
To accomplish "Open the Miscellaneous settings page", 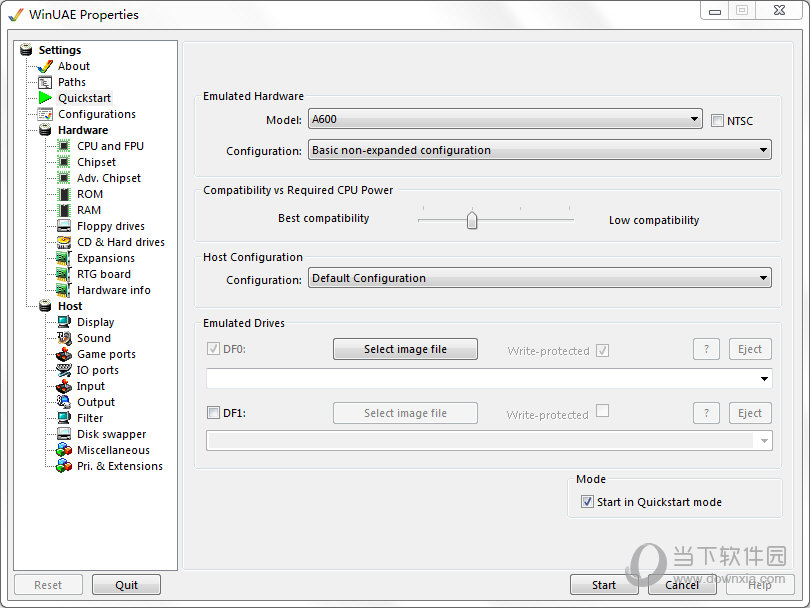I will (113, 450).
